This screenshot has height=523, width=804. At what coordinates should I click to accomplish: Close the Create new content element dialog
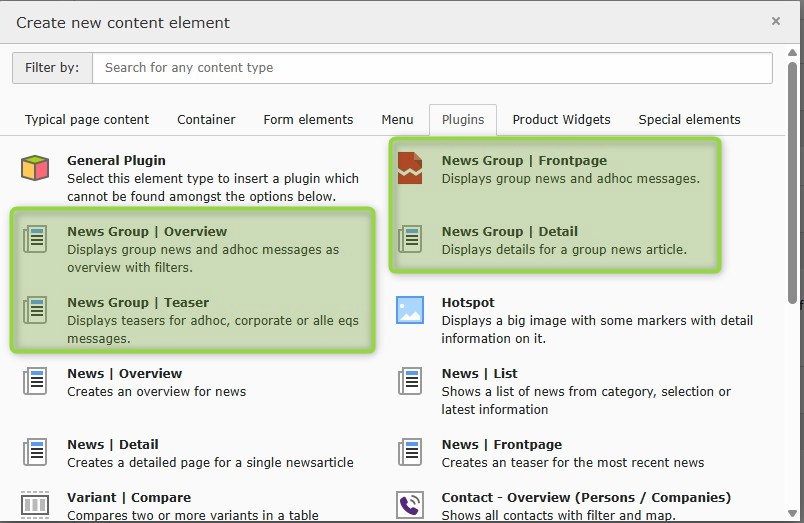click(775, 21)
